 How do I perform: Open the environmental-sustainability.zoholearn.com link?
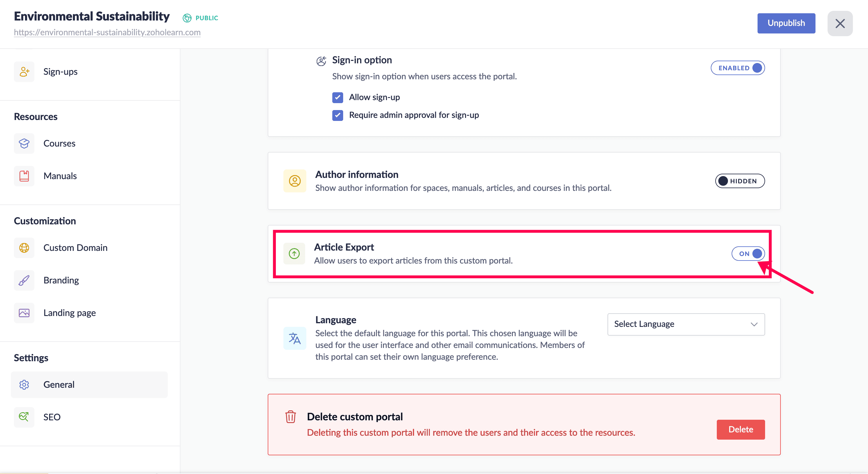click(x=107, y=32)
